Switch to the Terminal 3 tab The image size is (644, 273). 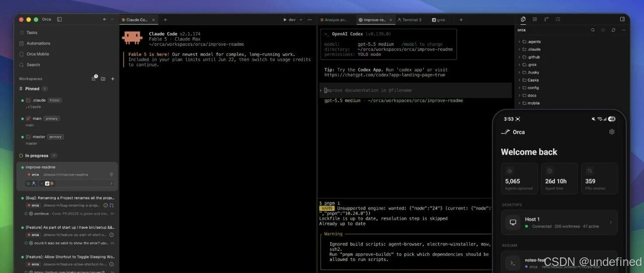pos(410,20)
